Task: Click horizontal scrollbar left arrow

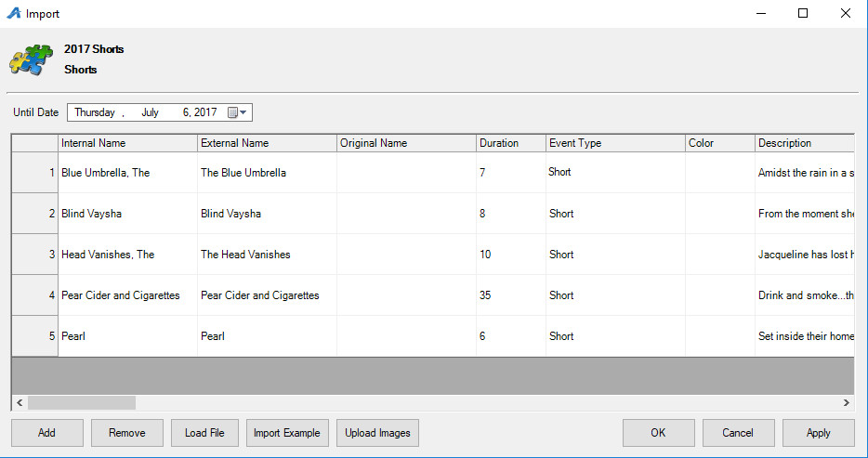Action: [x=20, y=402]
